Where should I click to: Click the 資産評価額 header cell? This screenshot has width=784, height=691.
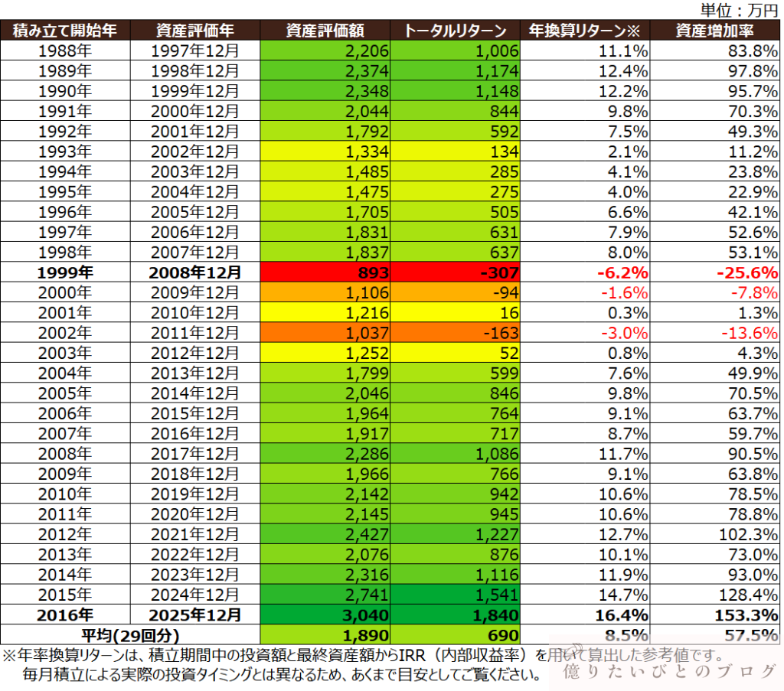(x=325, y=31)
